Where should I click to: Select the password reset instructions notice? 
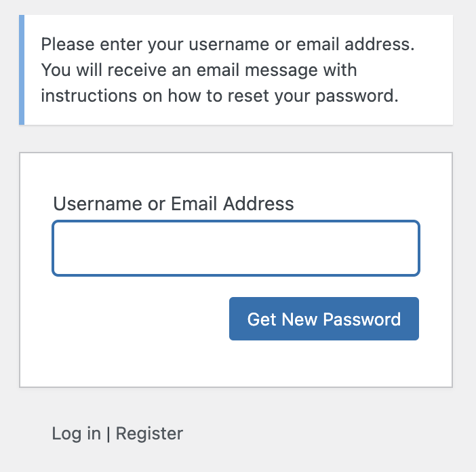[236, 70]
